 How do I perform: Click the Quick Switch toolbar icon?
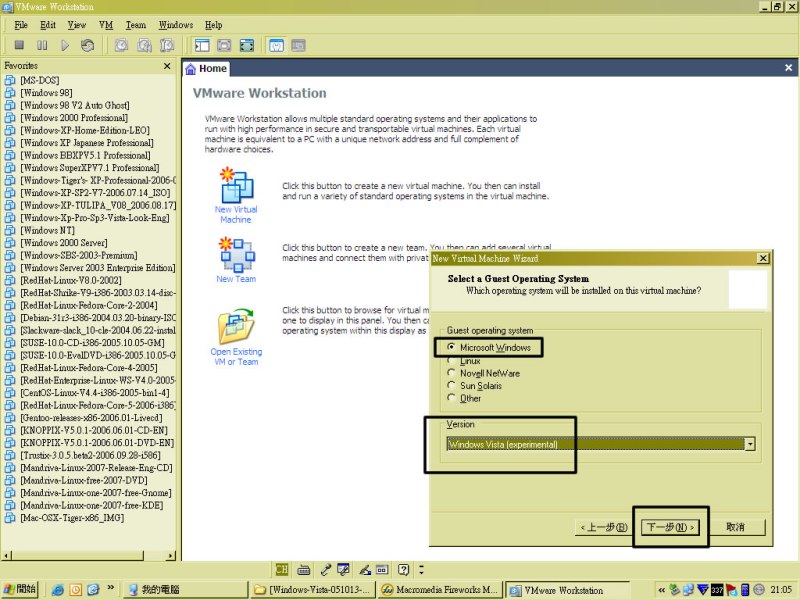tap(224, 45)
